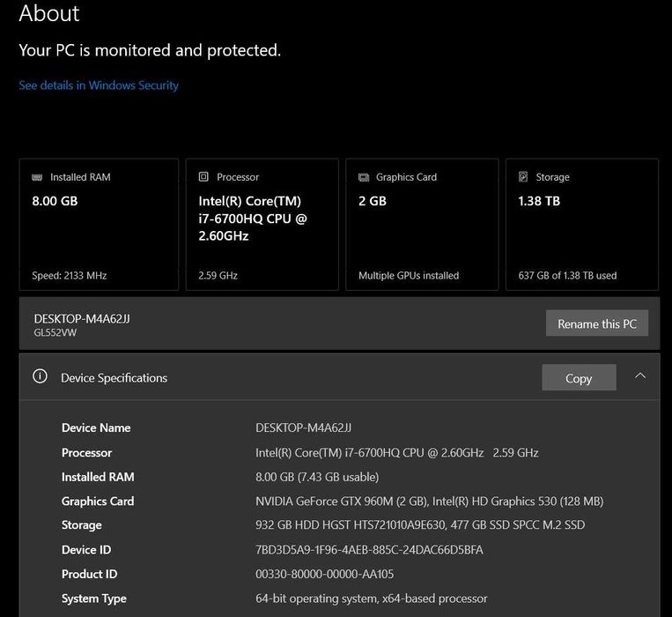
Task: Open the Graphics Card 2 GB card
Action: coord(422,225)
